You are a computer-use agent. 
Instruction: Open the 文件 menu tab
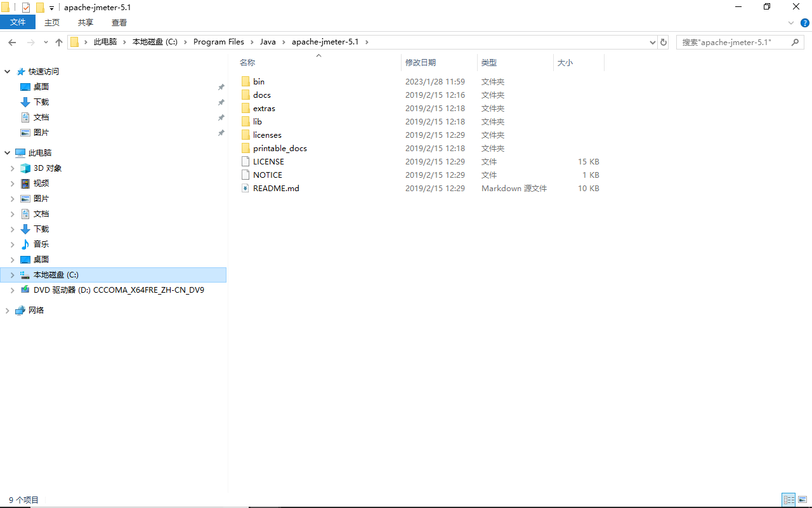tap(18, 22)
